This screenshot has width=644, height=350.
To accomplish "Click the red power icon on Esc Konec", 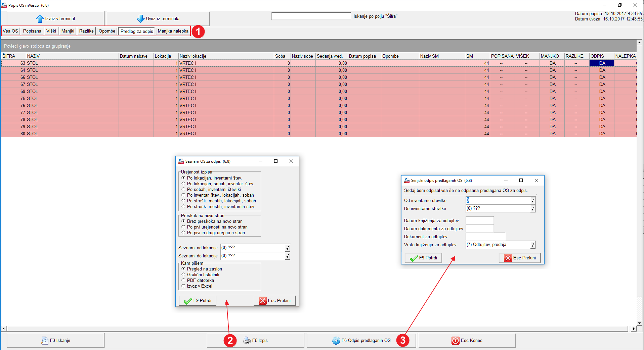I will [455, 341].
